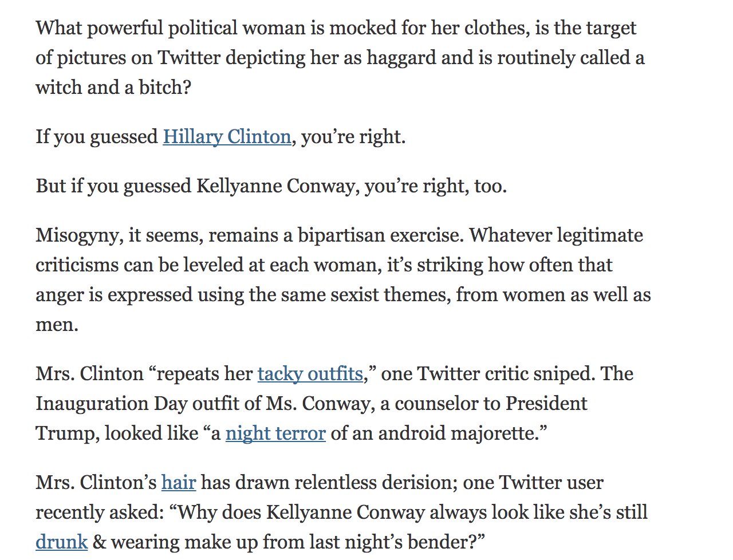Image resolution: width=733 pixels, height=560 pixels.
Task: Open the "Hillary Clinton" link
Action: [x=227, y=137]
